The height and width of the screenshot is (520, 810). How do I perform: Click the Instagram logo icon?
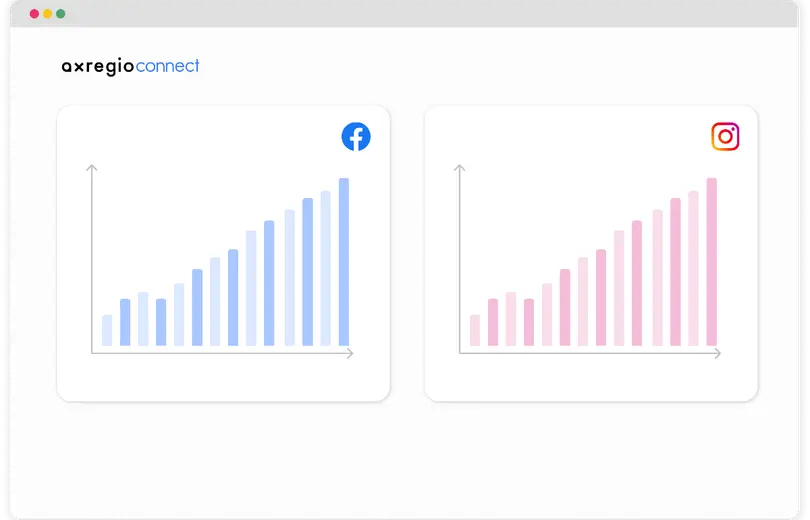click(x=725, y=136)
